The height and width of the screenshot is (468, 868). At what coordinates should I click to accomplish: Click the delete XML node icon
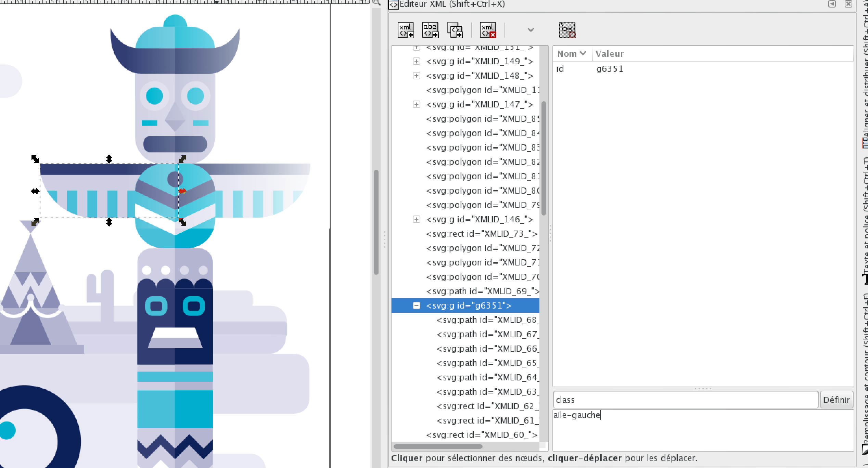(x=488, y=30)
